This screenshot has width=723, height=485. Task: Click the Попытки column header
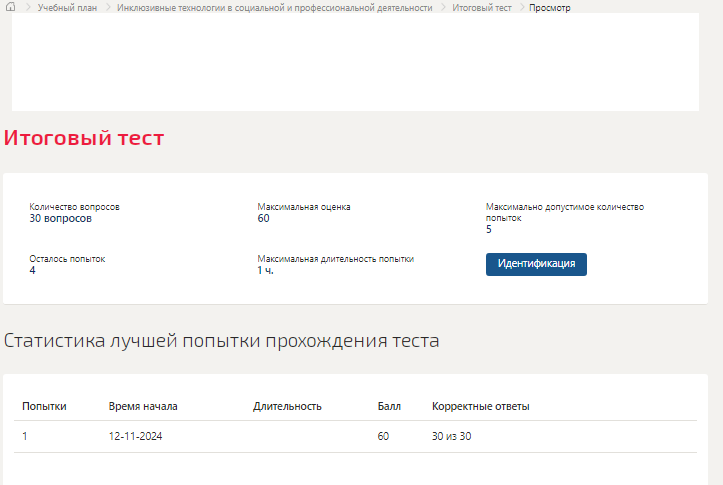tap(44, 406)
